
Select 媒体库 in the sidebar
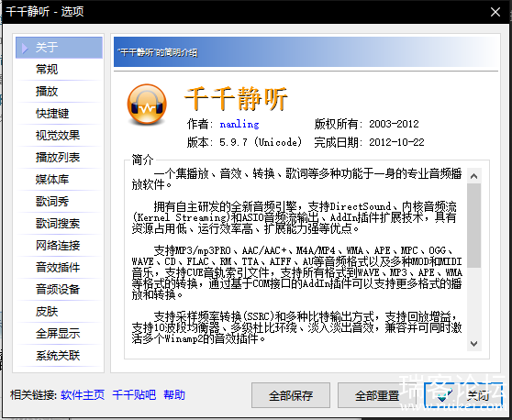[59, 180]
